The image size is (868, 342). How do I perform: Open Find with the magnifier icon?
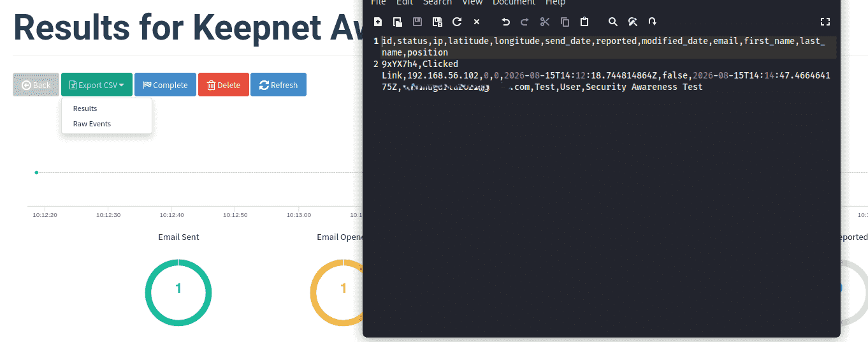pos(613,22)
